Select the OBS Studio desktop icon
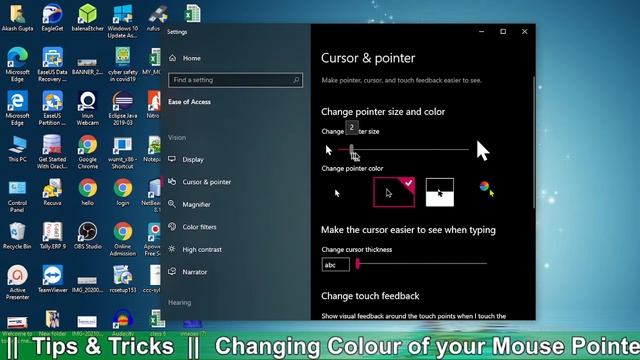640x360 pixels. click(87, 236)
